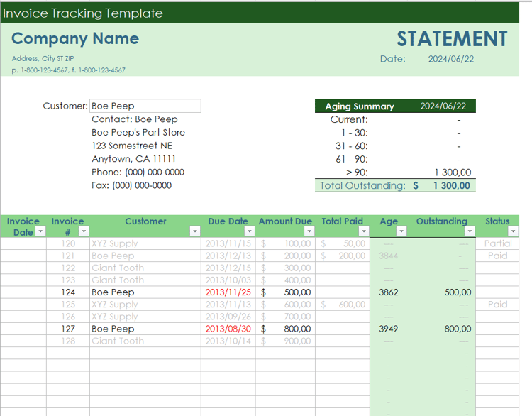Expand the Age column filter arrow
This screenshot has height=416, width=532.
click(401, 231)
